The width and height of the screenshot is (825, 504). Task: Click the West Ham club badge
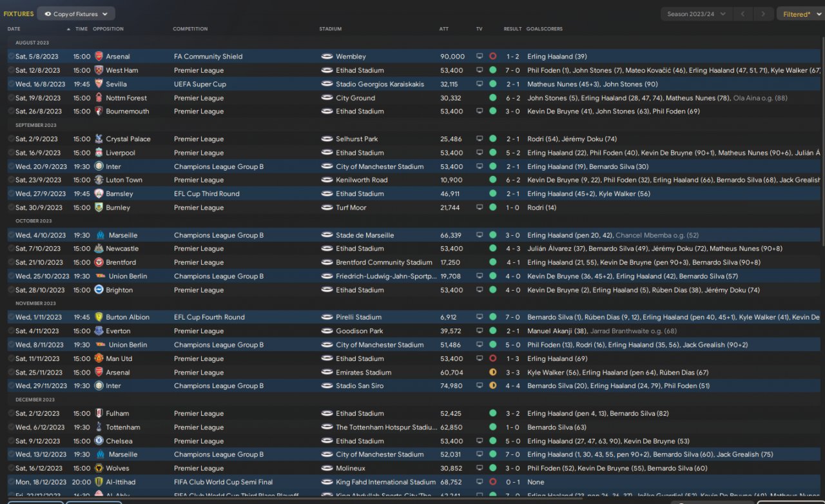click(99, 70)
